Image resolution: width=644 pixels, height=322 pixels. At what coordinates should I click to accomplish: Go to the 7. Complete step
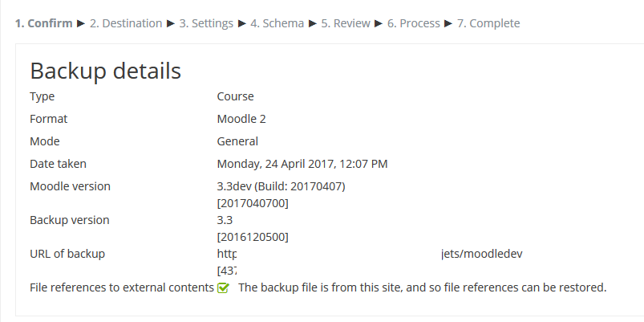(488, 23)
